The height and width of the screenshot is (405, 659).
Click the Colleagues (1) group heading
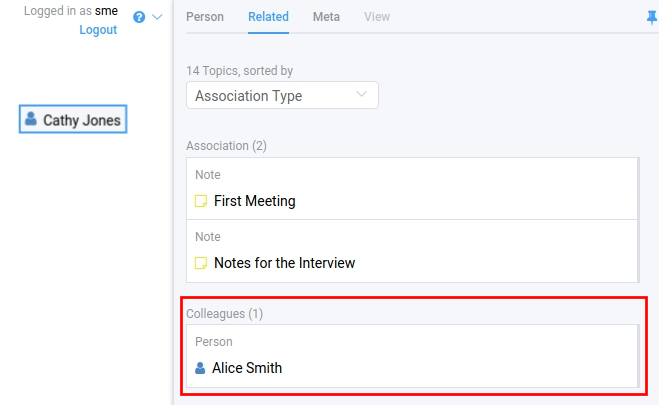coord(225,314)
